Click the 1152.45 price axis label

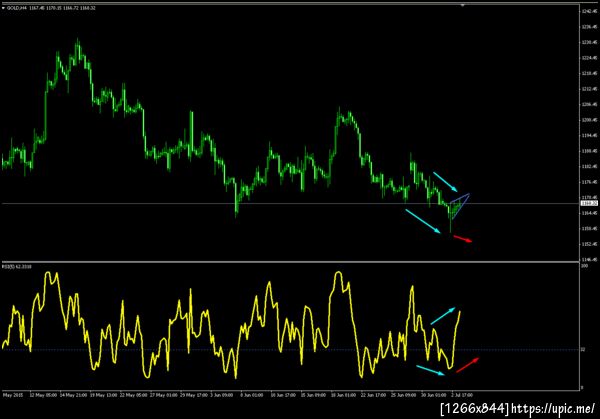click(x=589, y=244)
